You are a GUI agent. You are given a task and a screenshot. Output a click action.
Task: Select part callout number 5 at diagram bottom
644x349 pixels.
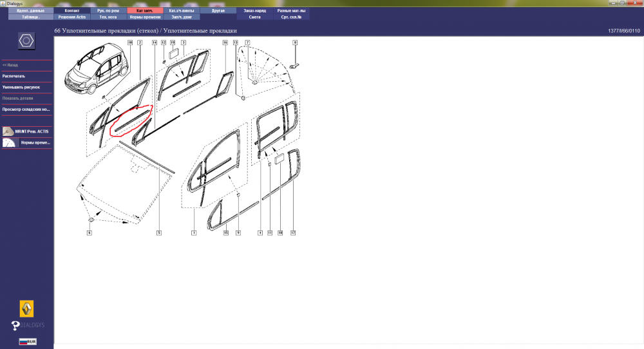click(x=159, y=233)
